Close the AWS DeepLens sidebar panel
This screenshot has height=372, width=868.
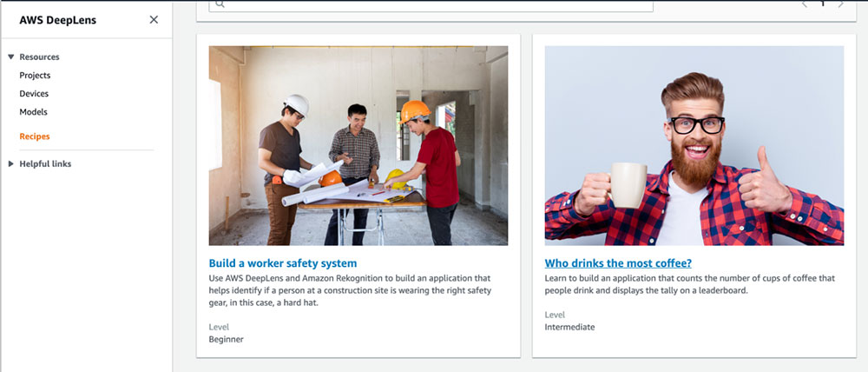point(154,20)
